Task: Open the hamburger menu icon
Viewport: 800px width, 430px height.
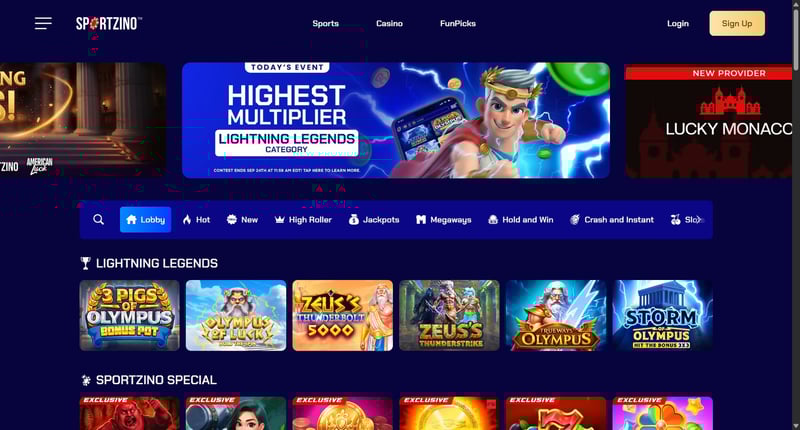Action: tap(43, 23)
